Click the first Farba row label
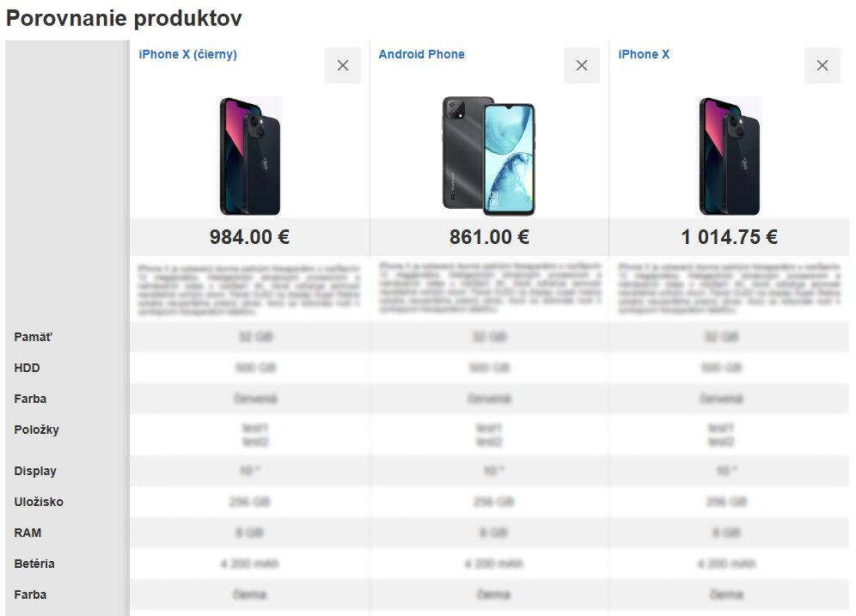Image resolution: width=856 pixels, height=616 pixels. click(30, 399)
